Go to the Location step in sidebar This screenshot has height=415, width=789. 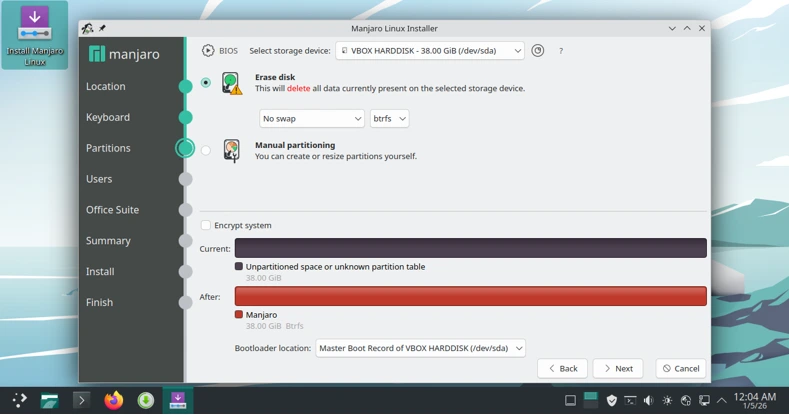pos(106,87)
